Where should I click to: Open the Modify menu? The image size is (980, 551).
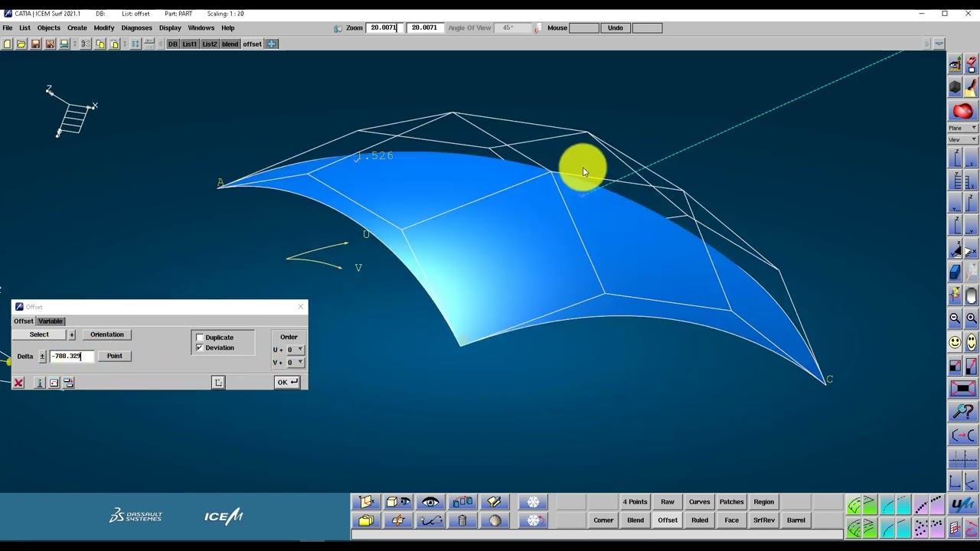(103, 28)
